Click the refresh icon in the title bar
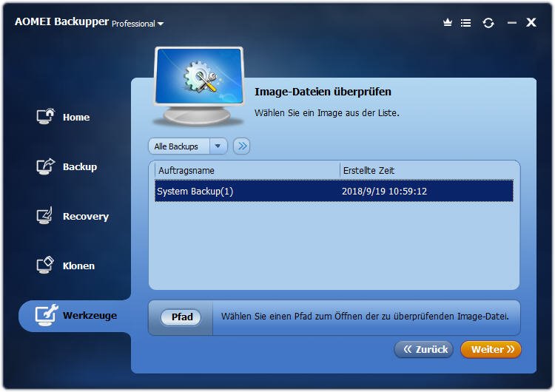Image resolution: width=555 pixels, height=392 pixels. 488,23
